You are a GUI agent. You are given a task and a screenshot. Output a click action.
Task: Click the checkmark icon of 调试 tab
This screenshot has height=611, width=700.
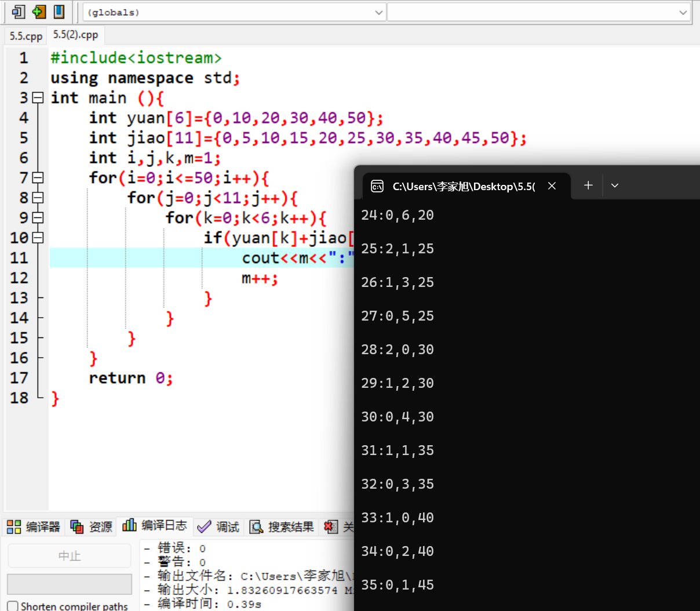point(204,526)
